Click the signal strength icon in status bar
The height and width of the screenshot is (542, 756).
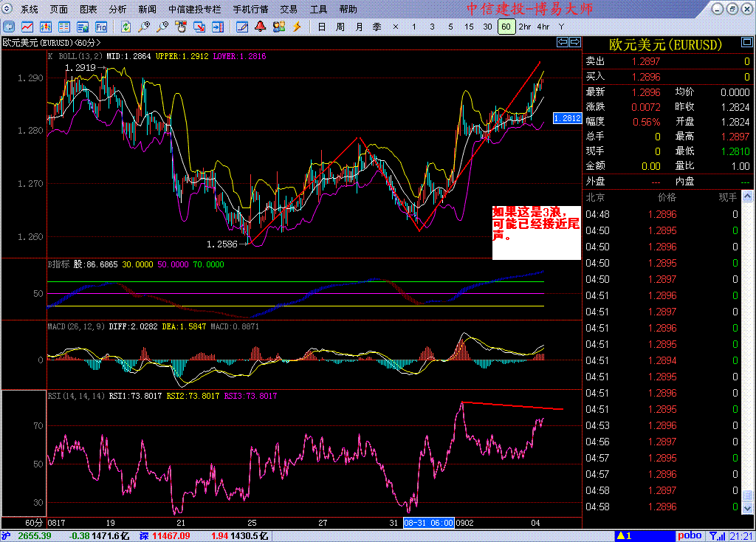(717, 536)
